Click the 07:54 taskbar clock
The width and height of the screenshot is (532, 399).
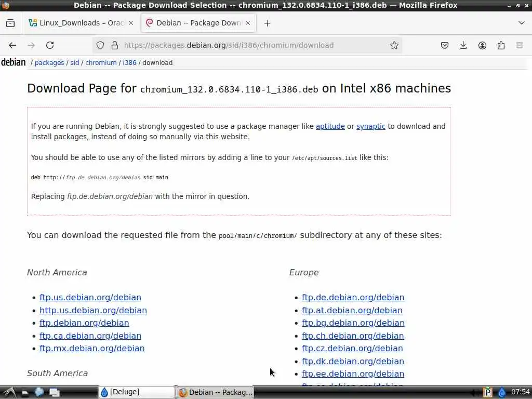pos(520,392)
